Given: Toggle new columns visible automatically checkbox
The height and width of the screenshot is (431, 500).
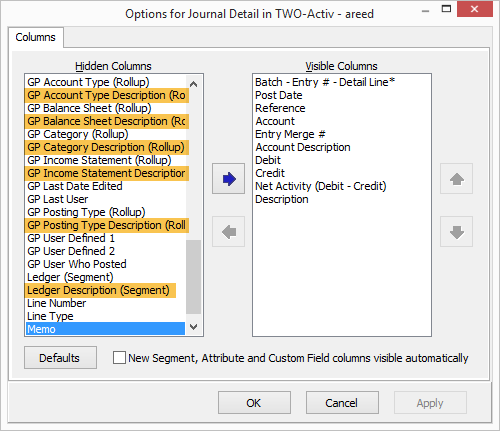Looking at the screenshot, I should pos(119,358).
